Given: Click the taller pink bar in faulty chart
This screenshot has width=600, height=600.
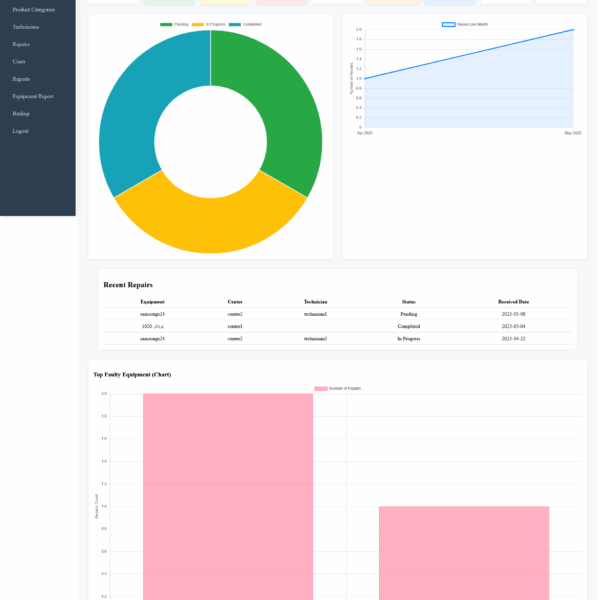Looking at the screenshot, I should [228, 497].
